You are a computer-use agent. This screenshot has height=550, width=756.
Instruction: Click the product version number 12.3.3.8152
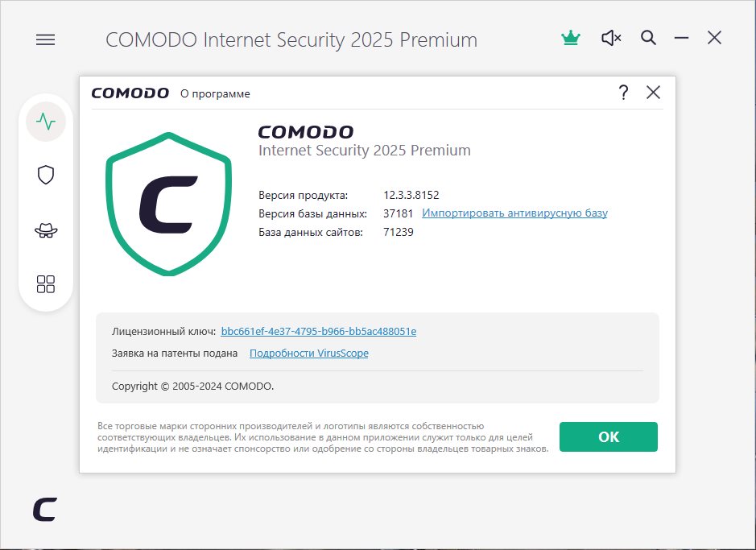coord(411,195)
